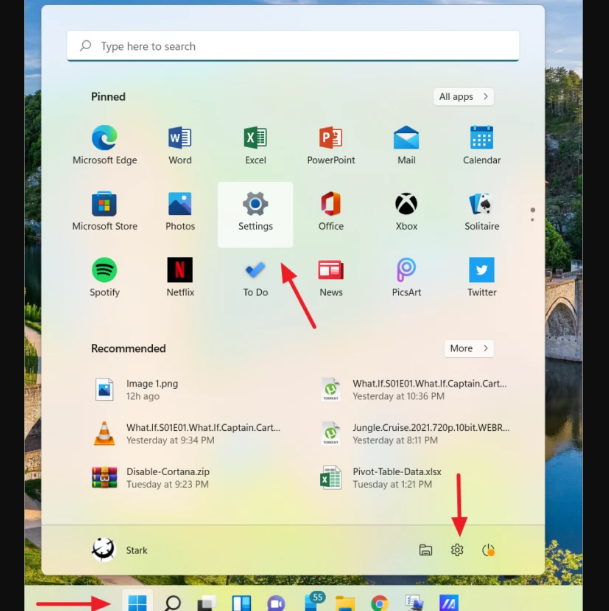
Task: Open the power options button
Action: (x=488, y=550)
